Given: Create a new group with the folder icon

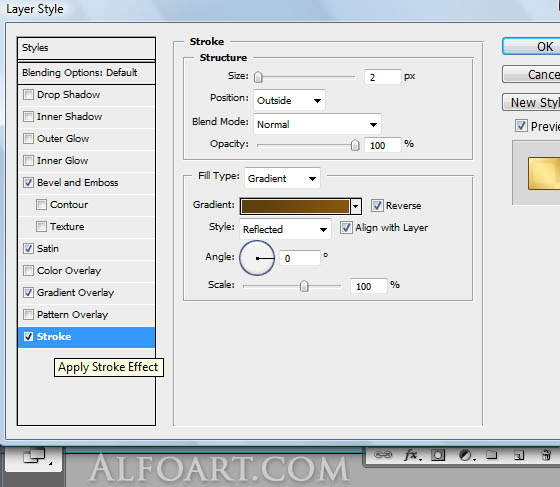Looking at the screenshot, I should click(492, 455).
